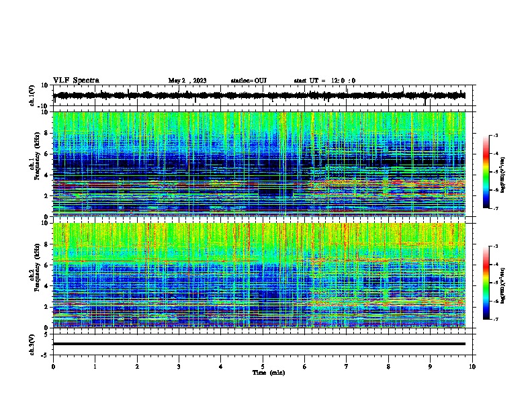
Task: Click the "Time (min)" axis label
Action: tap(269, 373)
